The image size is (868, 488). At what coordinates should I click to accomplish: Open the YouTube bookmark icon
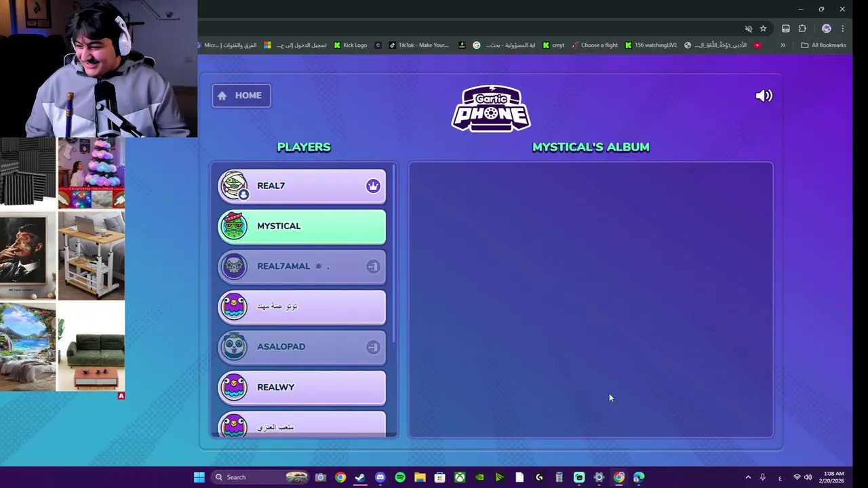[757, 45]
